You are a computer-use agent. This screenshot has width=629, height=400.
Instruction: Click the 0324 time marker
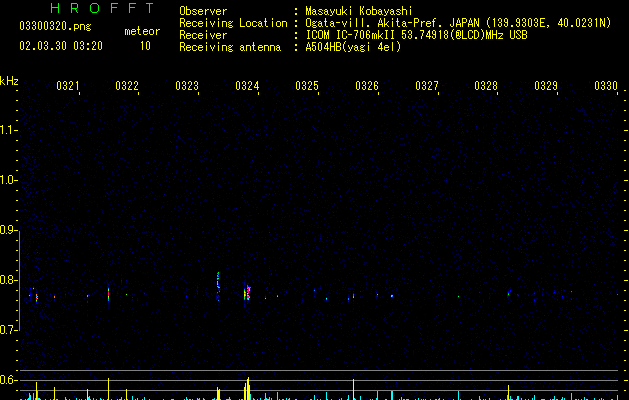[247, 86]
